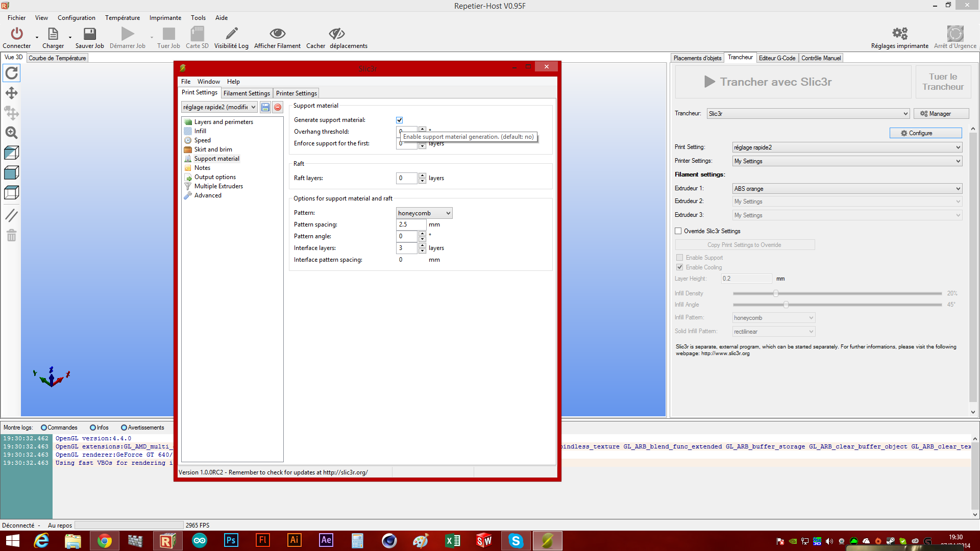Enable Override Slic3r Settings checkbox
The height and width of the screenshot is (551, 980).
678,231
